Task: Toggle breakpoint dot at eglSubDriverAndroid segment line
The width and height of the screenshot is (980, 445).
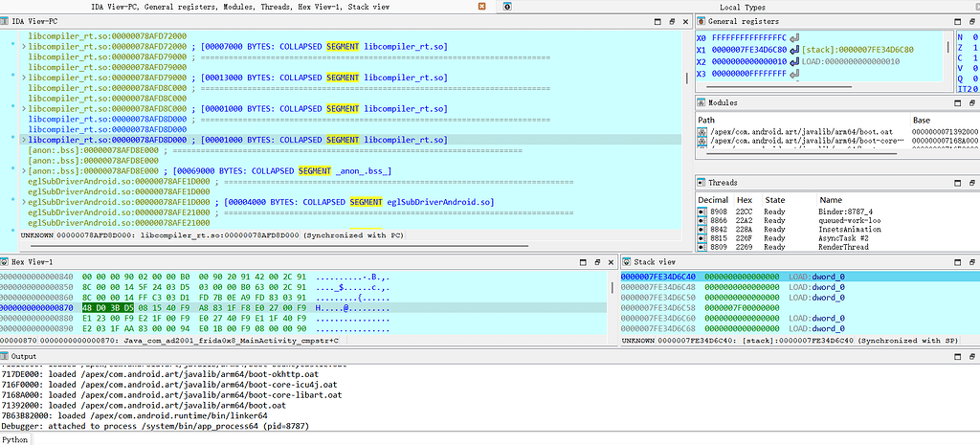Action: (12, 200)
